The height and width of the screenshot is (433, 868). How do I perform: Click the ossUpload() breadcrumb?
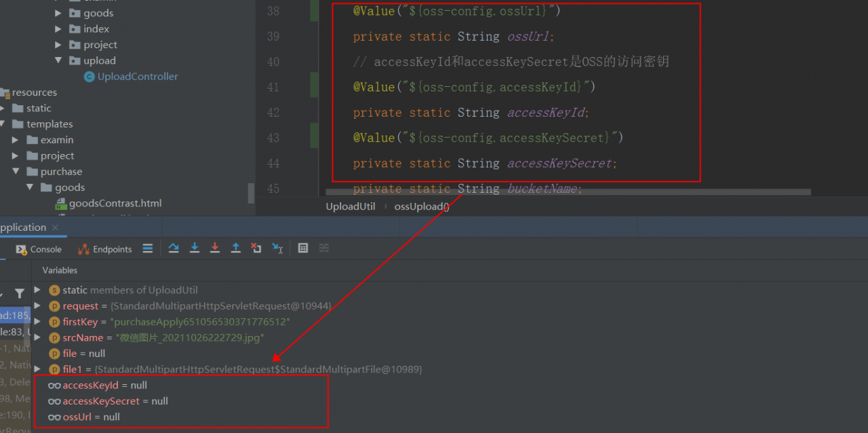click(422, 206)
